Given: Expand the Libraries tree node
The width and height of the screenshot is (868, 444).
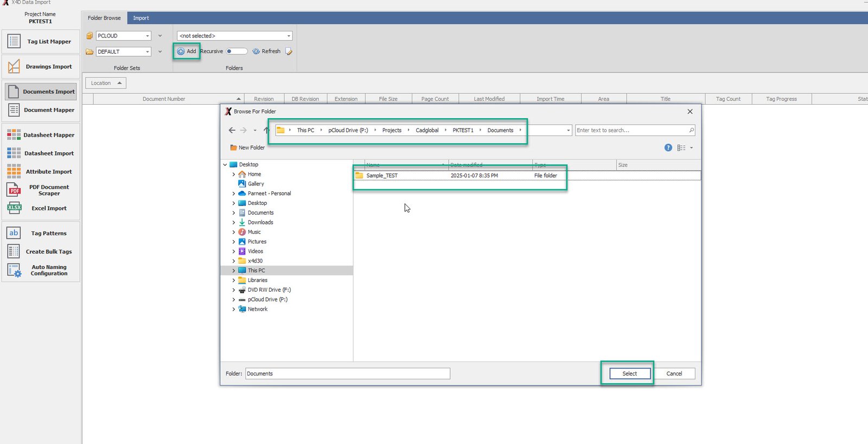Looking at the screenshot, I should tap(234, 280).
